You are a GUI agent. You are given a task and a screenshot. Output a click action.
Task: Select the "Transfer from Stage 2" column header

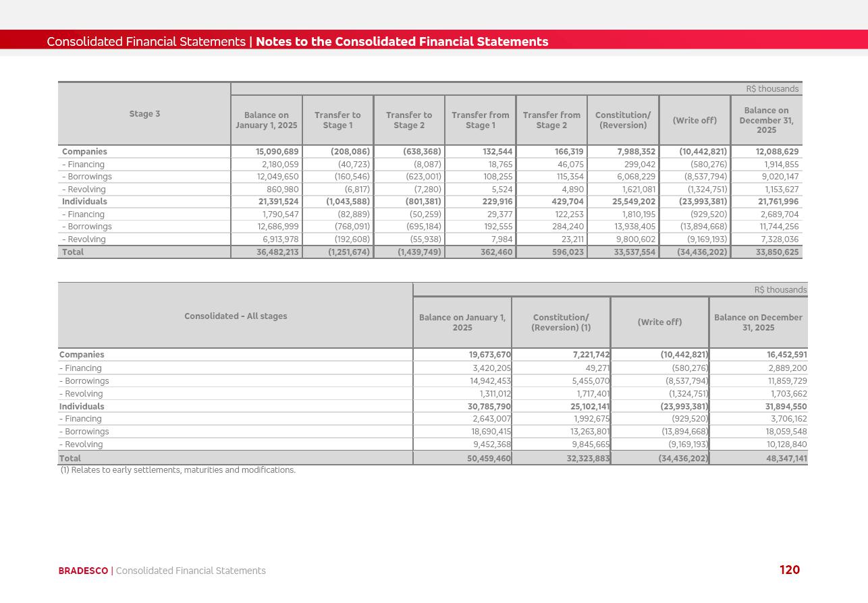551,120
